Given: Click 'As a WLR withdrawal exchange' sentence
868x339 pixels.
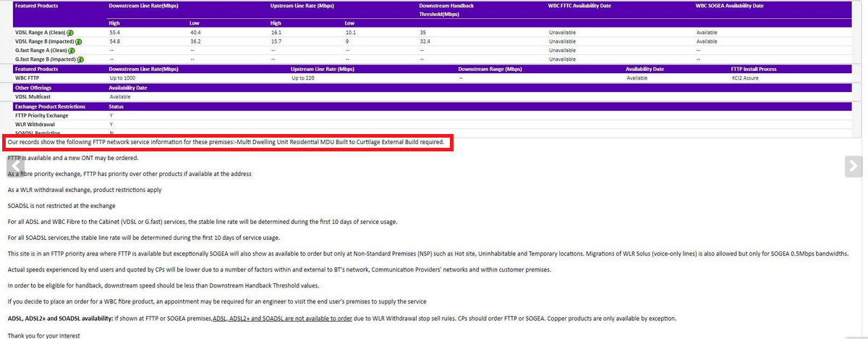Looking at the screenshot, I should (x=85, y=190).
